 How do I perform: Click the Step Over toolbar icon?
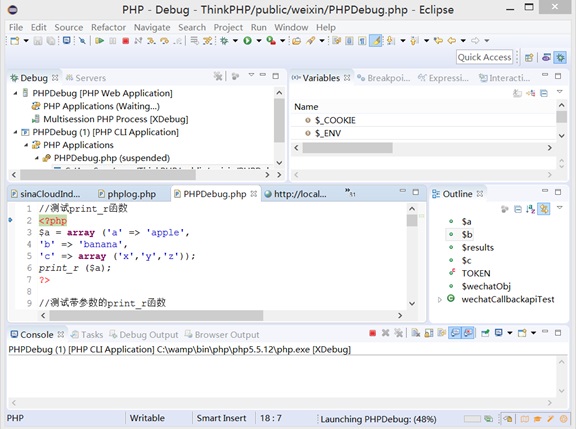164,41
